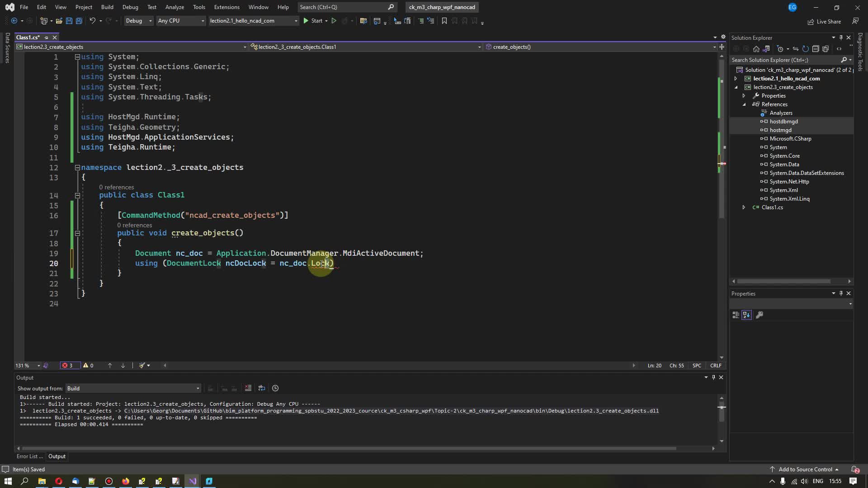
Task: Toggle Sync with Active Document icon
Action: click(796, 49)
